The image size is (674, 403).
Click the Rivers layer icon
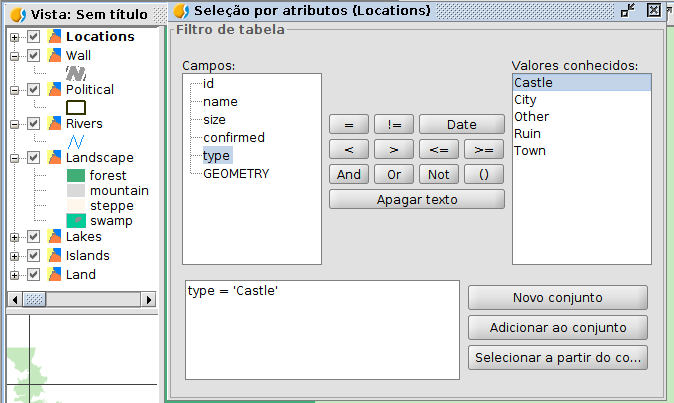pos(54,124)
